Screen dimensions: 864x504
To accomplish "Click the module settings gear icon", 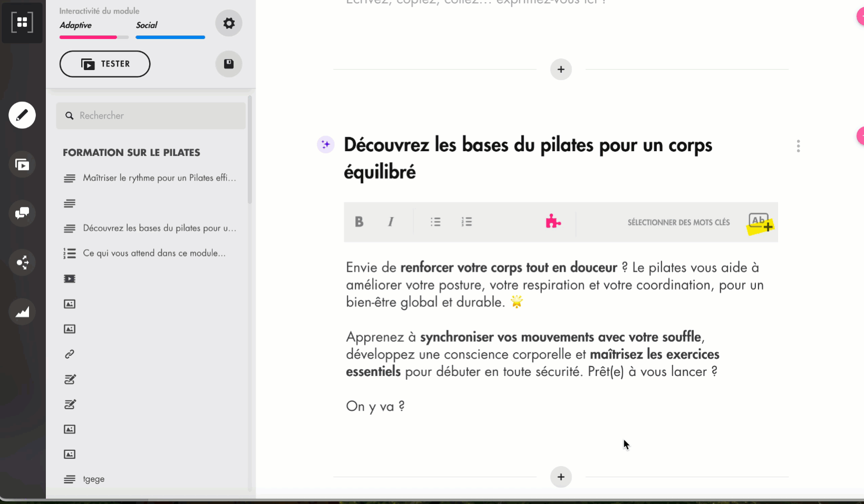I will tap(229, 23).
